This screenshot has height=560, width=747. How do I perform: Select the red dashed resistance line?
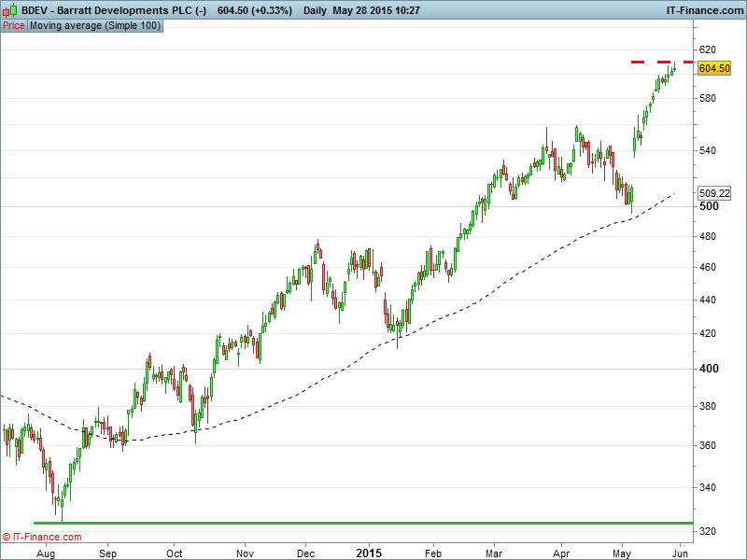point(661,62)
